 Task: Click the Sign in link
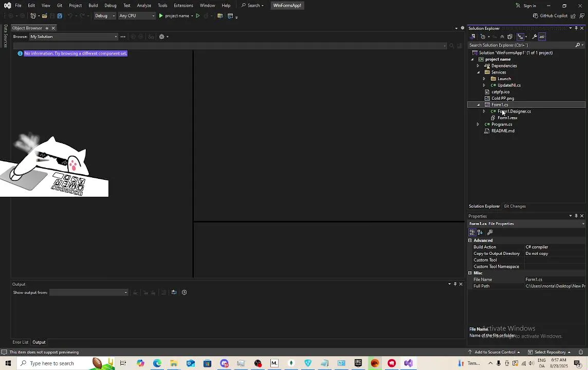(526, 6)
